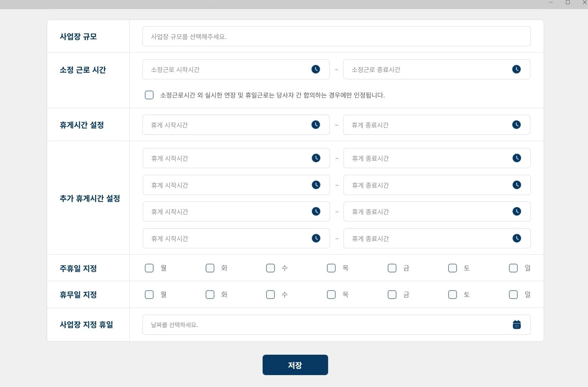Image resolution: width=588 pixels, height=387 pixels.
Task: Open the 사업장 규모 selection dropdown
Action: click(336, 36)
